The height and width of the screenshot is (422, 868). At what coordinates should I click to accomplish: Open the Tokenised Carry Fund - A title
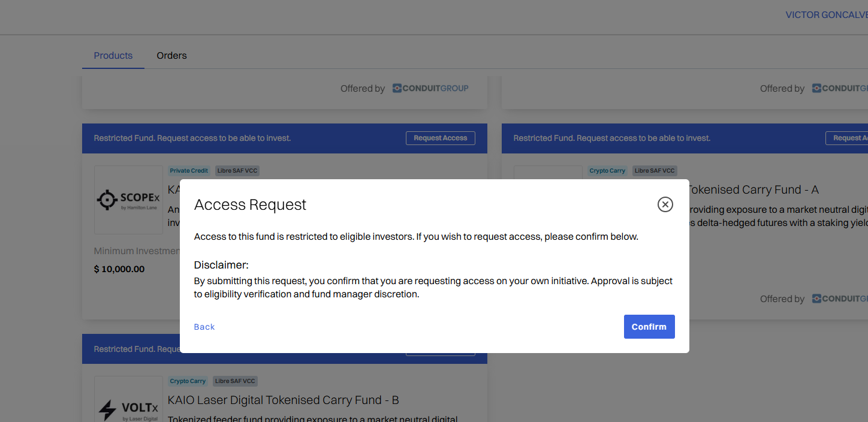753,190
